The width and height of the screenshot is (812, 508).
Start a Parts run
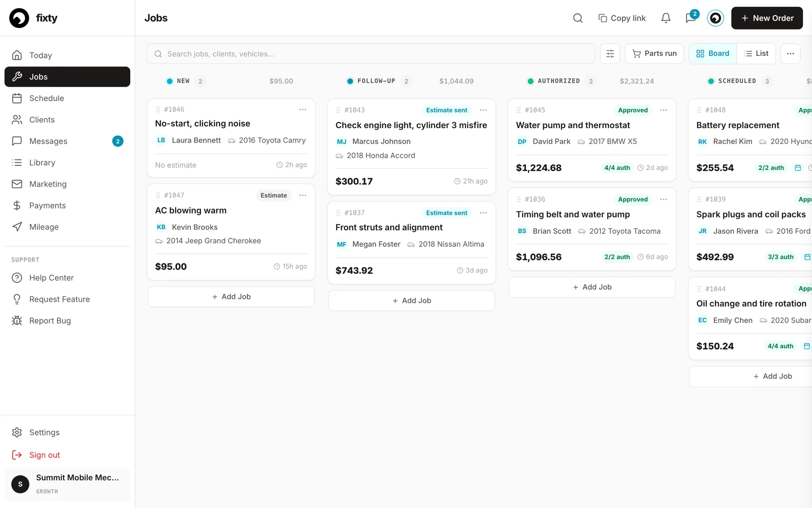(654, 54)
